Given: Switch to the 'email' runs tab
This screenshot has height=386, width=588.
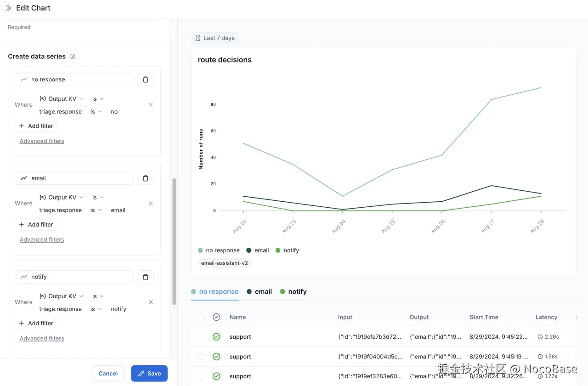Looking at the screenshot, I should pyautogui.click(x=259, y=292).
